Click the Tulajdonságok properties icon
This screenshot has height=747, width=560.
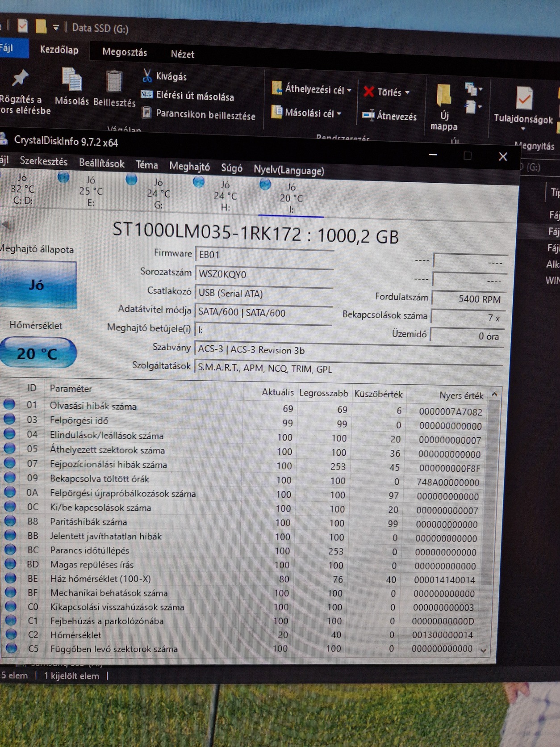(524, 98)
